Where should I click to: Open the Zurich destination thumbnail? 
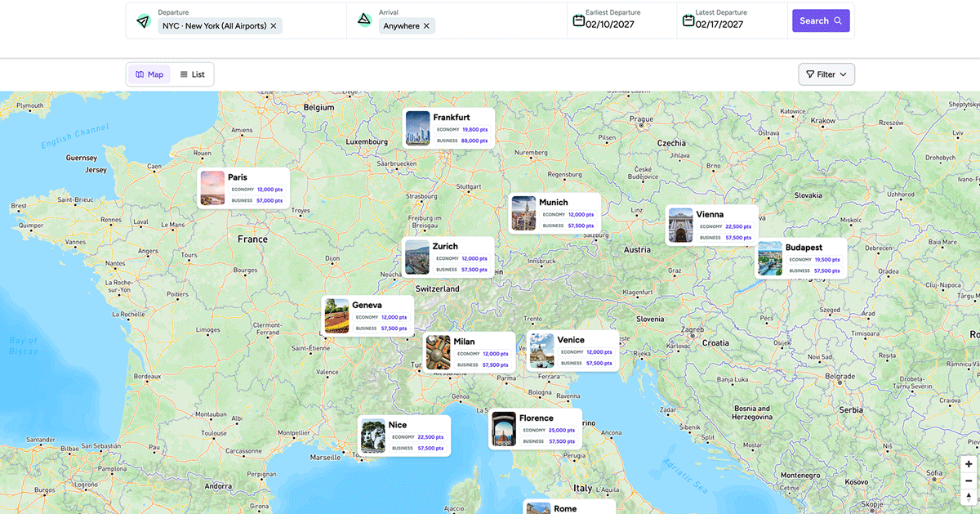[x=416, y=257]
